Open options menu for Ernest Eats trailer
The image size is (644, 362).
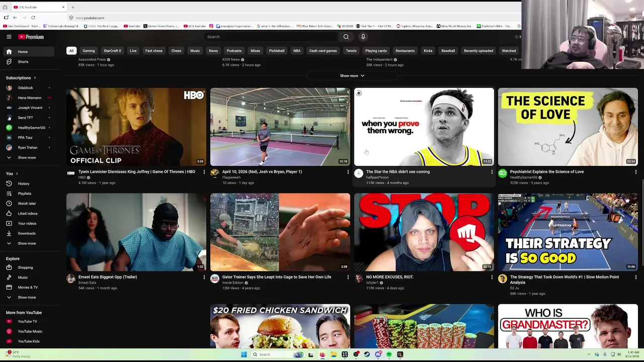[204, 277]
